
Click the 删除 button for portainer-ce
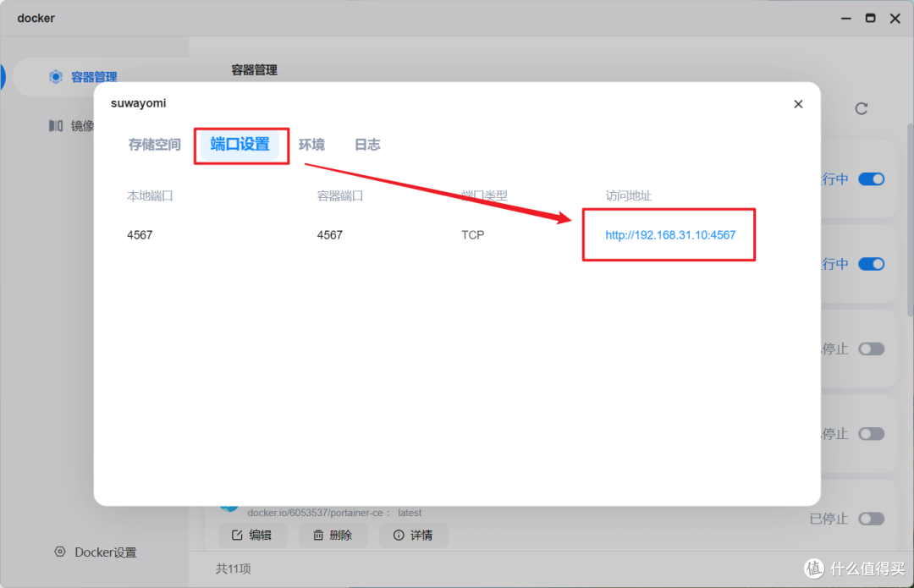pos(333,535)
